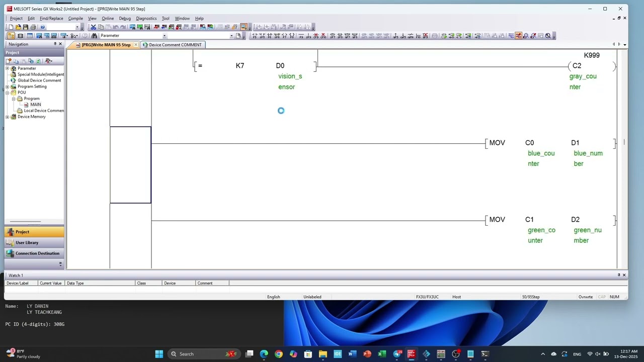Click the refresh icon in Project panel toolbar
This screenshot has height=362, width=644.
pyautogui.click(x=38, y=61)
